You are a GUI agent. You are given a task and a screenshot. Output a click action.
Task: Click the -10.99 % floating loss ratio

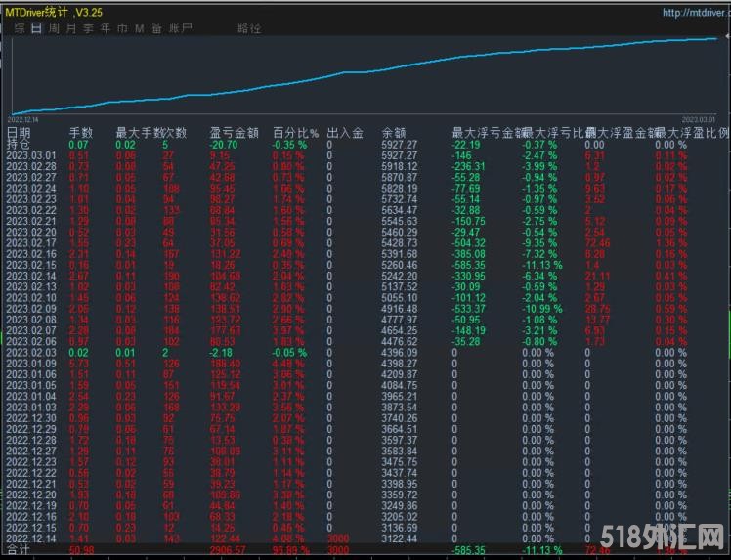coord(542,309)
